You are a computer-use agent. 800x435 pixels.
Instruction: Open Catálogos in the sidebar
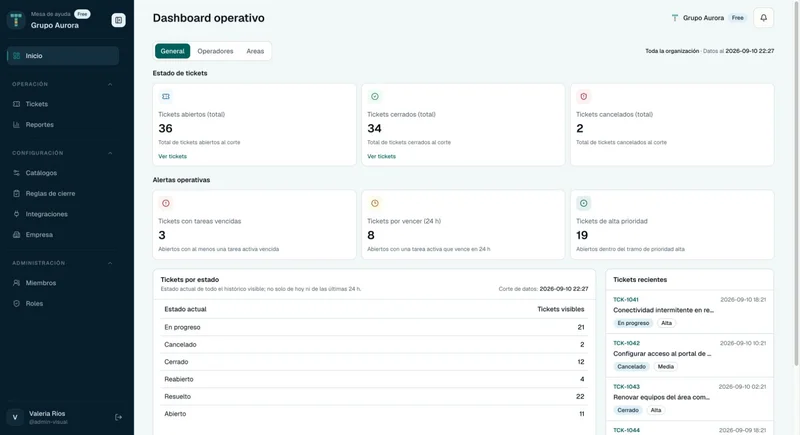click(63, 173)
